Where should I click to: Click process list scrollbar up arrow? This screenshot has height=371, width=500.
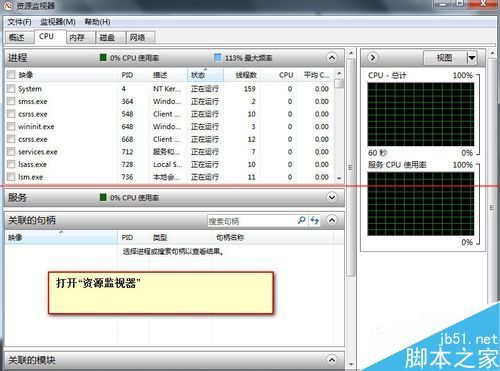[339, 73]
